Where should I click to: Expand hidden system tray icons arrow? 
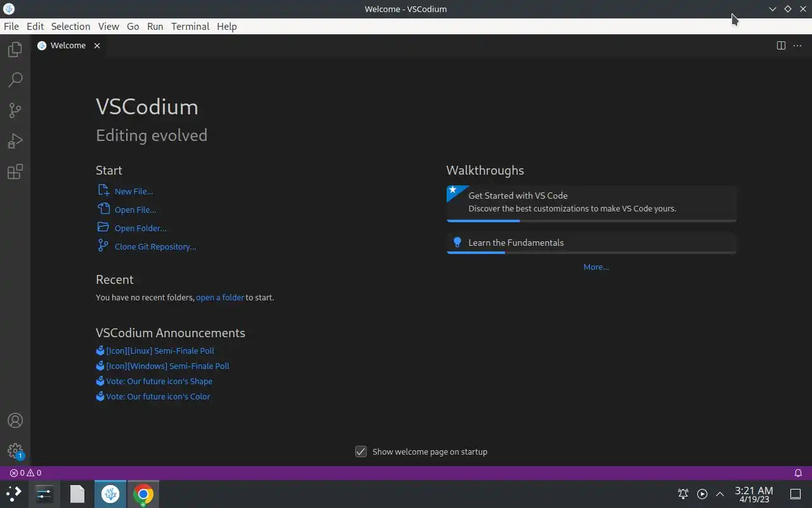pos(720,493)
